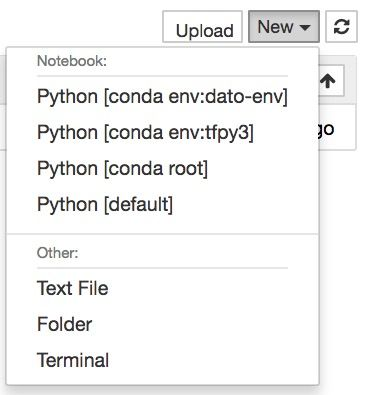Click the Notebook: section header

click(72, 61)
